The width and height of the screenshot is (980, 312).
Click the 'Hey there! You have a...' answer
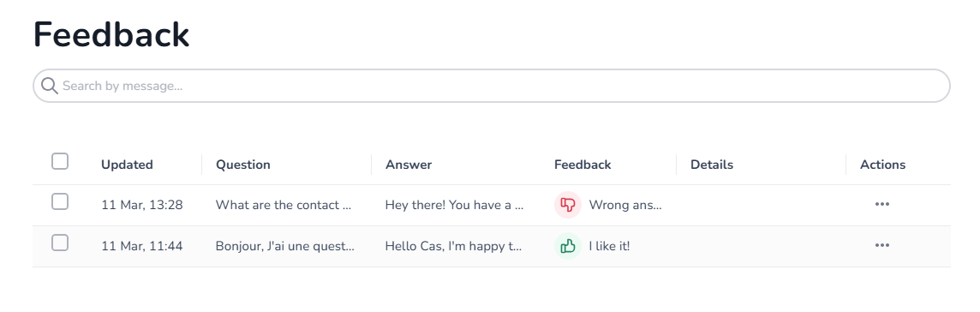point(454,205)
